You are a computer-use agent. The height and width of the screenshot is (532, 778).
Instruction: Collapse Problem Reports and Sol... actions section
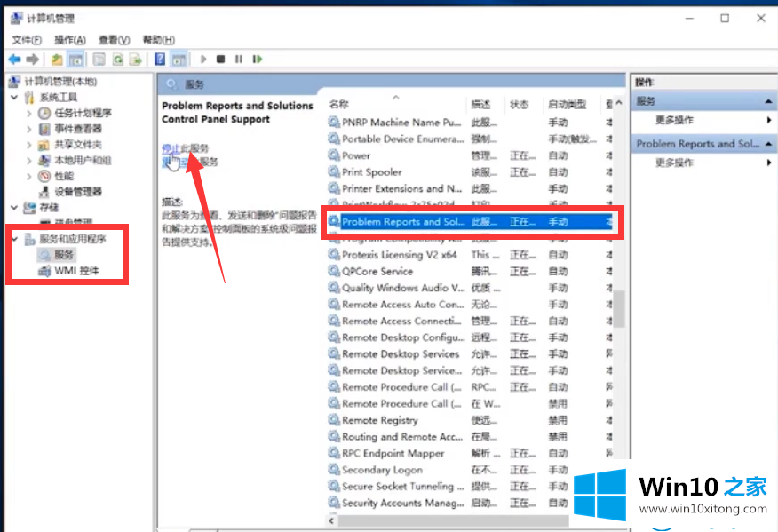[768, 144]
